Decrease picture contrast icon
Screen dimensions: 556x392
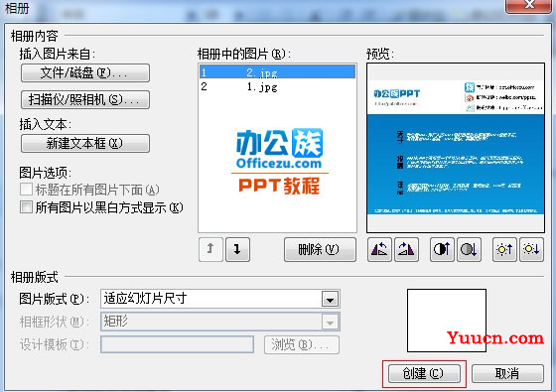(x=469, y=250)
